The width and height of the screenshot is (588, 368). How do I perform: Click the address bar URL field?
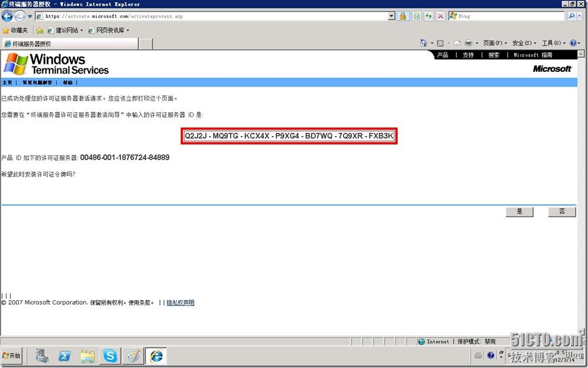[212, 16]
